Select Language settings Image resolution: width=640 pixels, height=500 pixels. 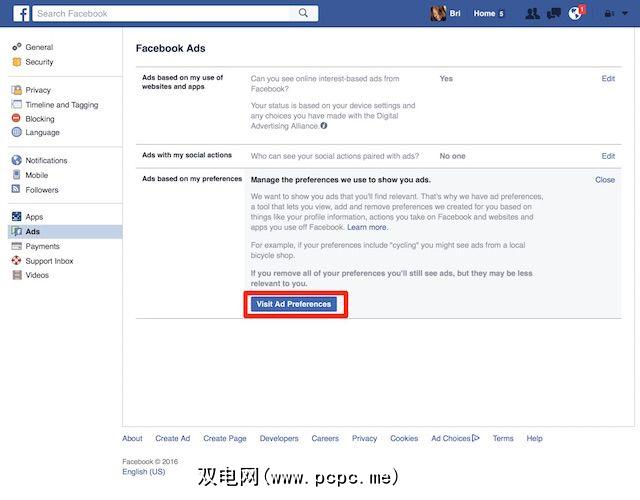[42, 133]
